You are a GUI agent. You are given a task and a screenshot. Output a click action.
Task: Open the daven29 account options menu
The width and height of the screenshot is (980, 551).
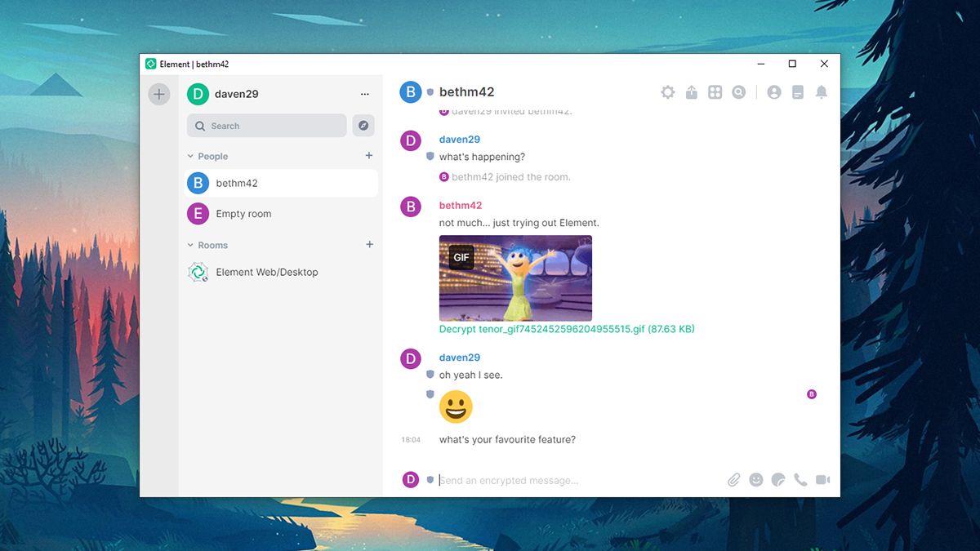(365, 94)
